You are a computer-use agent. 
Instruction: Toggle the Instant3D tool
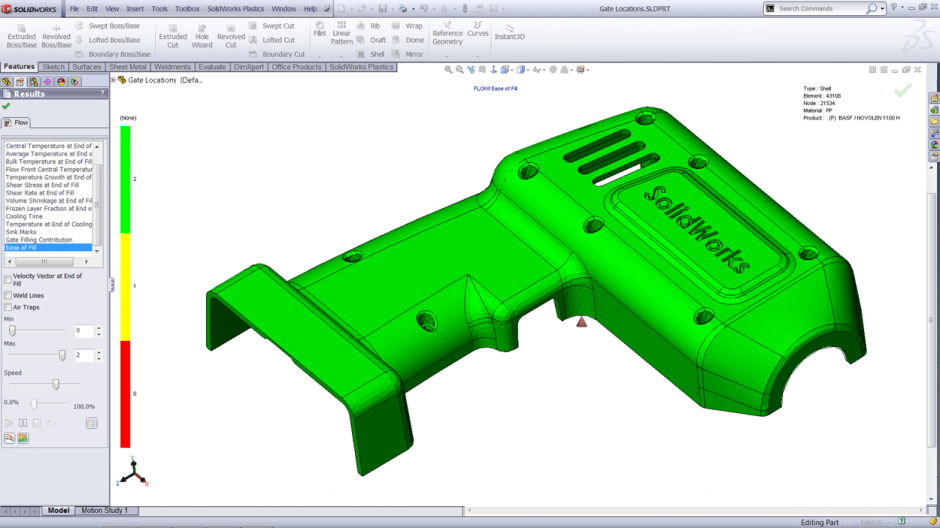tap(510, 32)
